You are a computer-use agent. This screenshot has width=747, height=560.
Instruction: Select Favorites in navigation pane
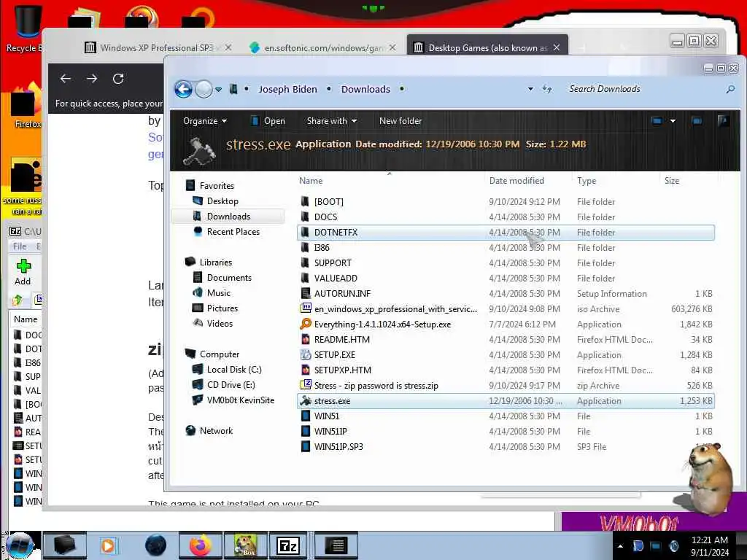point(216,186)
